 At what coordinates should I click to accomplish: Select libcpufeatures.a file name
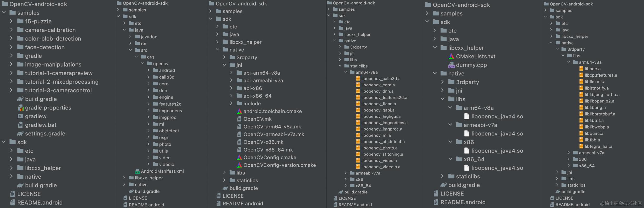[601, 75]
